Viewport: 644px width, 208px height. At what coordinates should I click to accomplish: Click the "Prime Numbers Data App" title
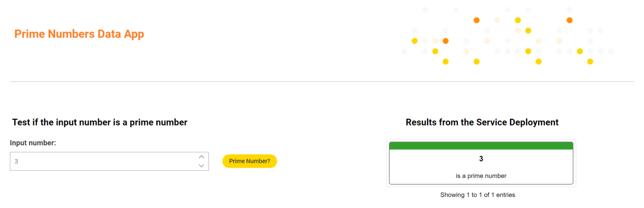pyautogui.click(x=79, y=34)
